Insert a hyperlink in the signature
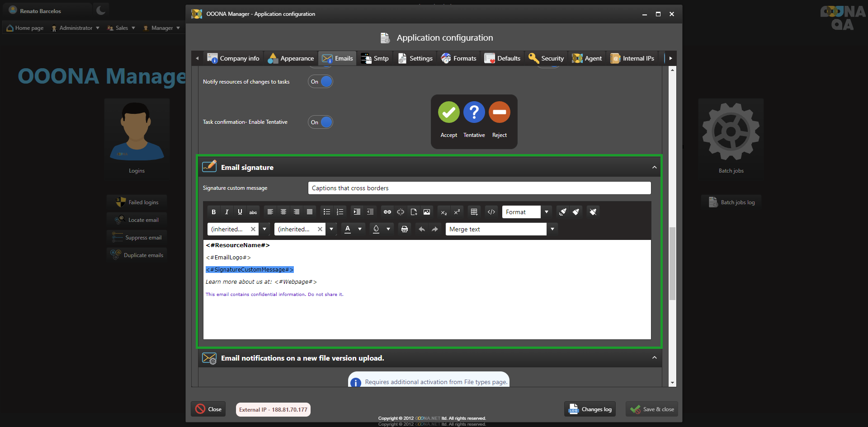 387,212
